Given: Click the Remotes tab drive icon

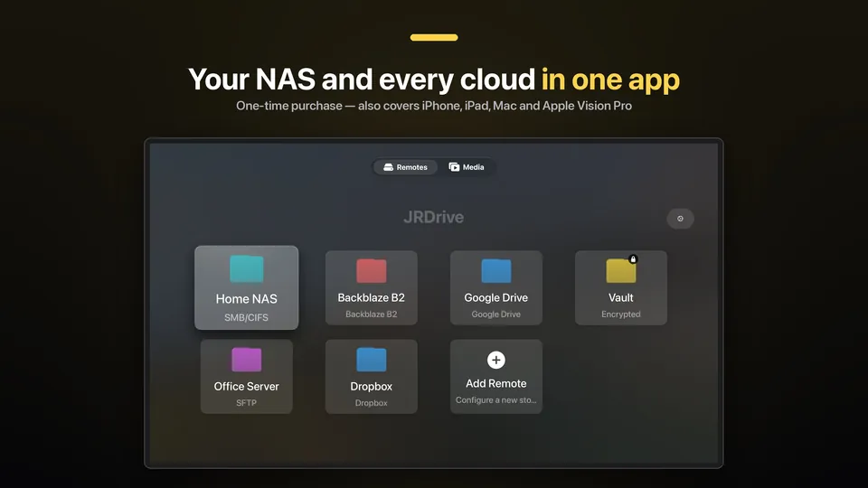Looking at the screenshot, I should [388, 167].
